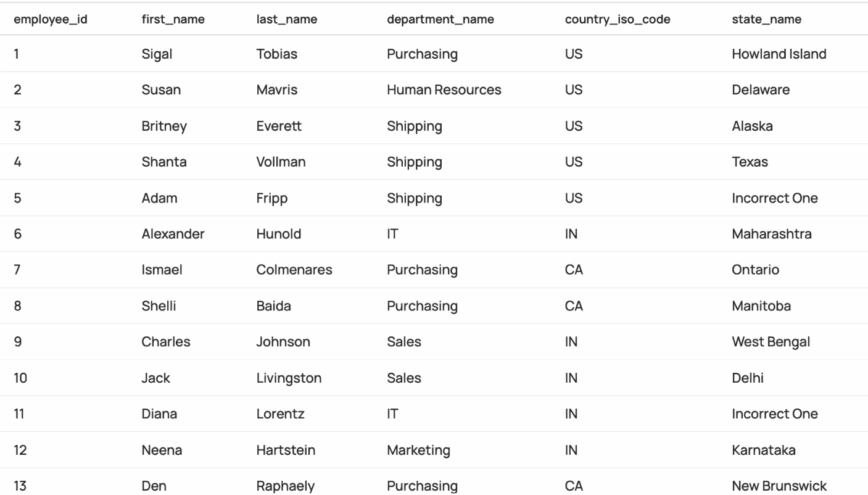The width and height of the screenshot is (868, 495).
Task: Click employee id 13 cell
Action: coord(20,486)
